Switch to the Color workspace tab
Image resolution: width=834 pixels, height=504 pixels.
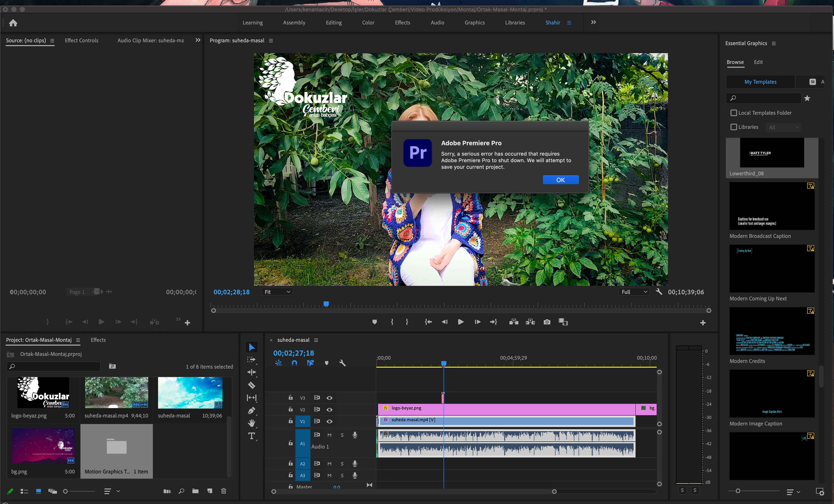tap(368, 23)
